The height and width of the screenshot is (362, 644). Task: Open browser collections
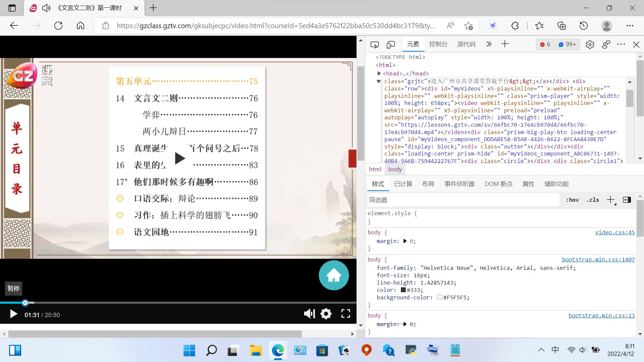pyautogui.click(x=561, y=25)
